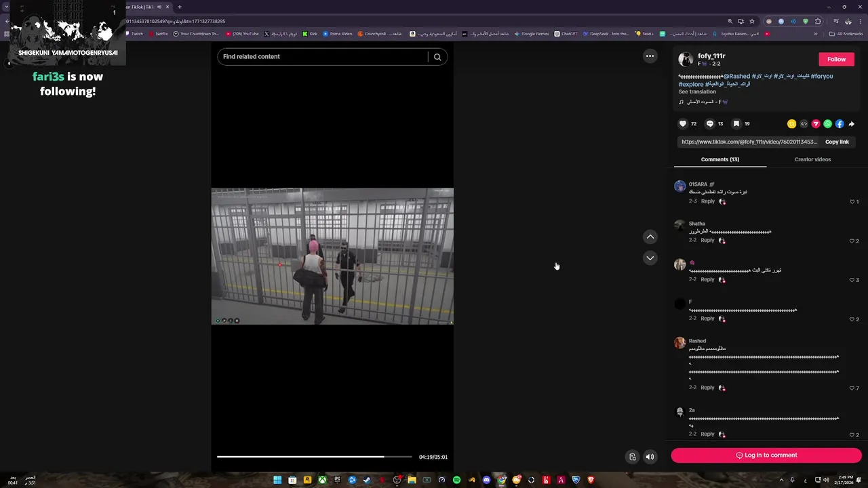Open the Windows Start button

click(277, 480)
